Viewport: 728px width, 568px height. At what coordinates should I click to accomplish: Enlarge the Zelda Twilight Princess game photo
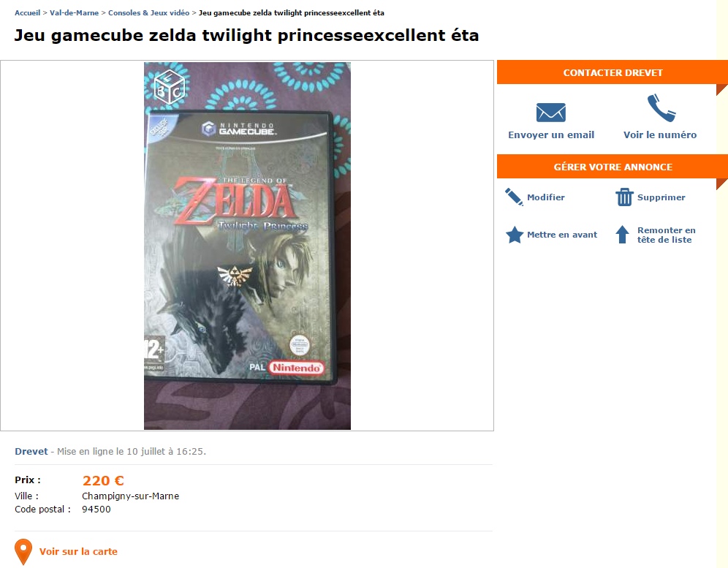(247, 246)
